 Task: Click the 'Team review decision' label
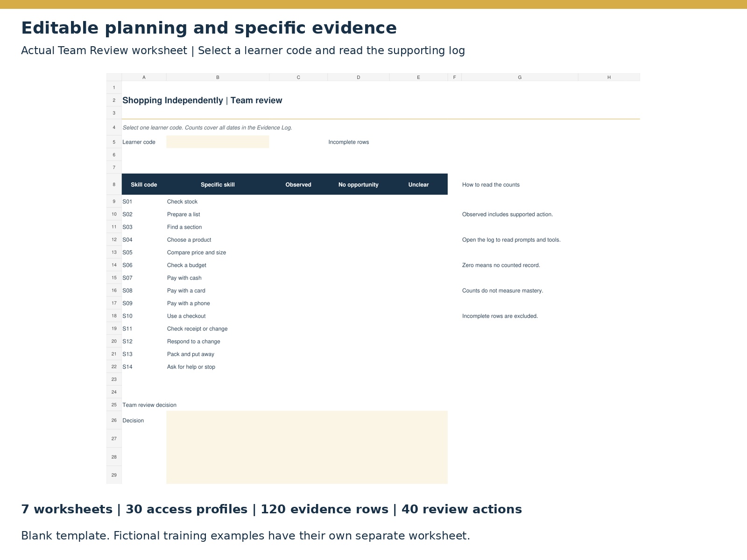[x=149, y=405]
